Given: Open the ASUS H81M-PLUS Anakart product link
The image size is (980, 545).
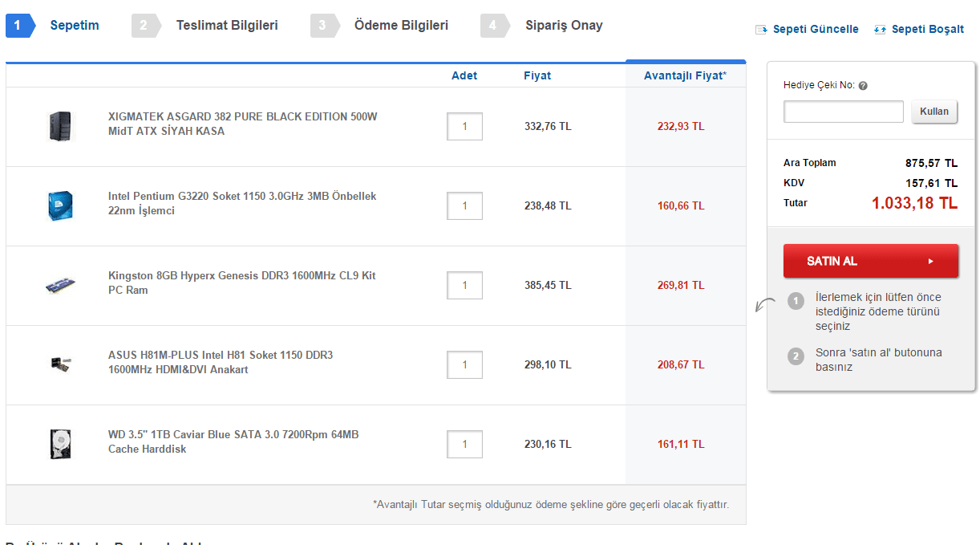Looking at the screenshot, I should coord(221,362).
